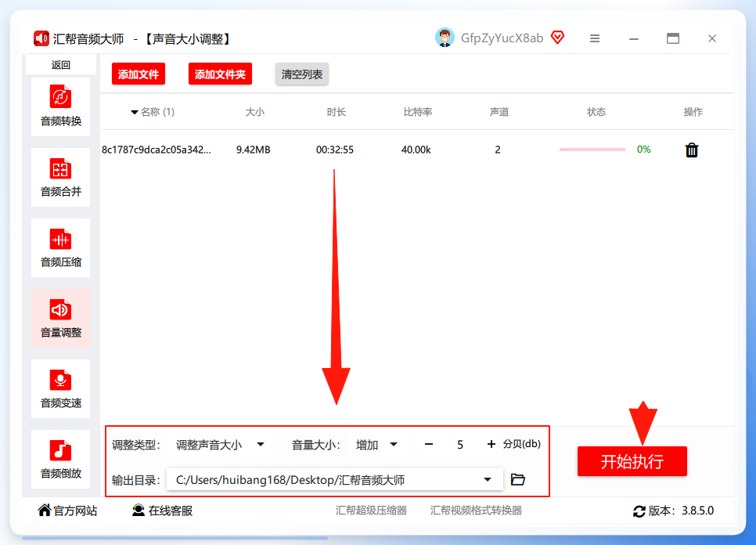Click the 比特率 column header
Image resolution: width=756 pixels, height=545 pixels.
[418, 112]
